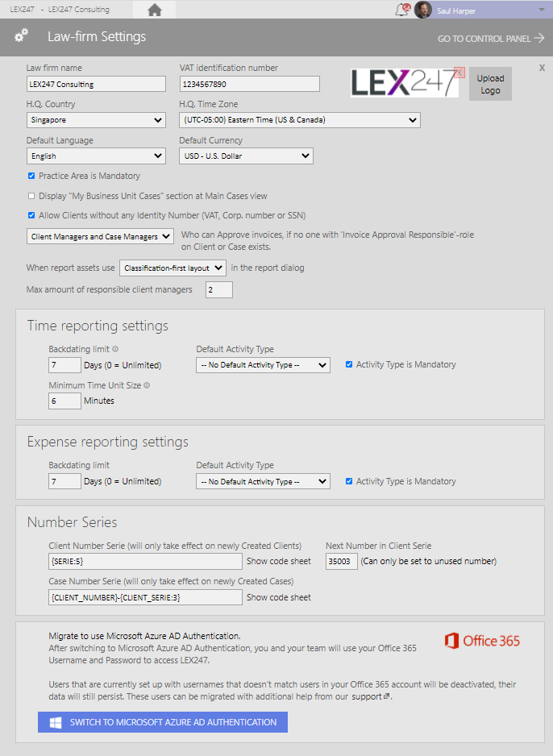
Task: Edit Max amount of responsible client managers
Action: 219,290
